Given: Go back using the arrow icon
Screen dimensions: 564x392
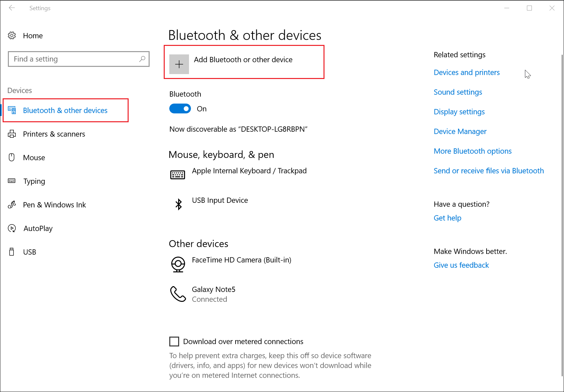Looking at the screenshot, I should [x=12, y=8].
